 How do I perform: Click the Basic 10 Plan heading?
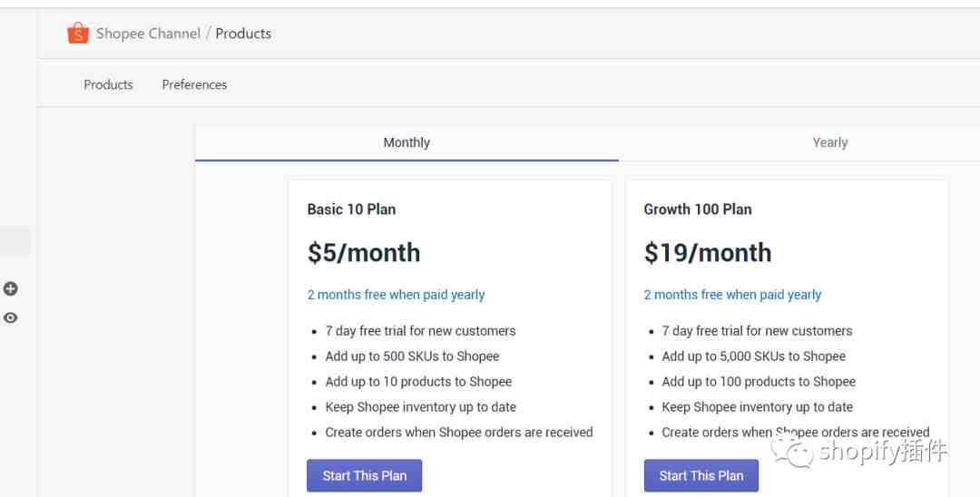(351, 210)
